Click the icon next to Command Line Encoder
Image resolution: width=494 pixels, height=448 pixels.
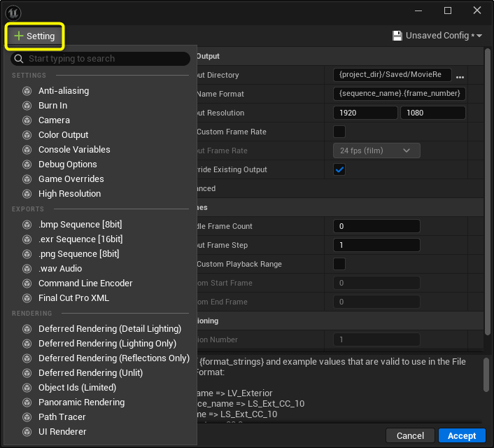pos(27,283)
